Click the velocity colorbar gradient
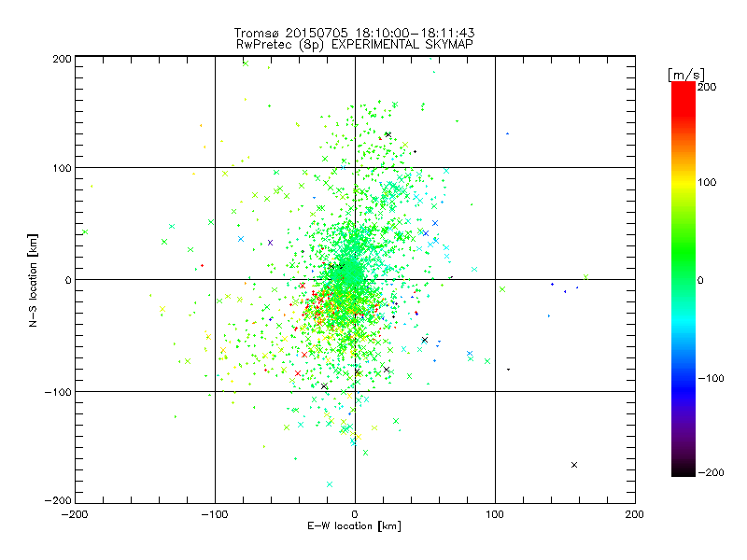747x560 pixels. 684,279
